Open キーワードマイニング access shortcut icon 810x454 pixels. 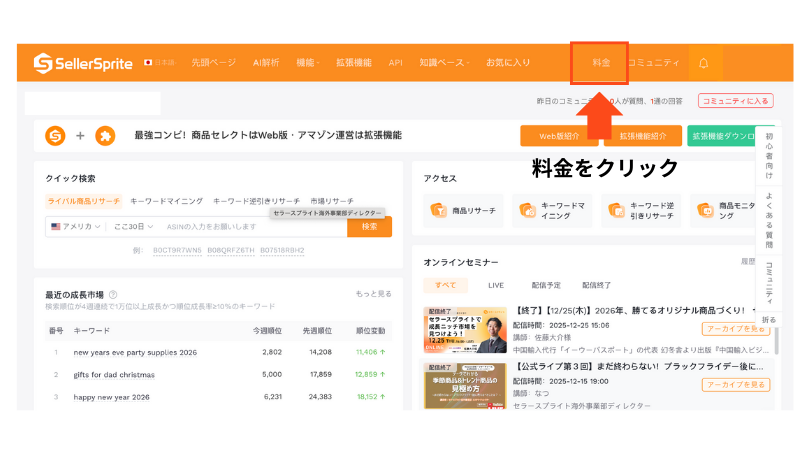click(526, 211)
